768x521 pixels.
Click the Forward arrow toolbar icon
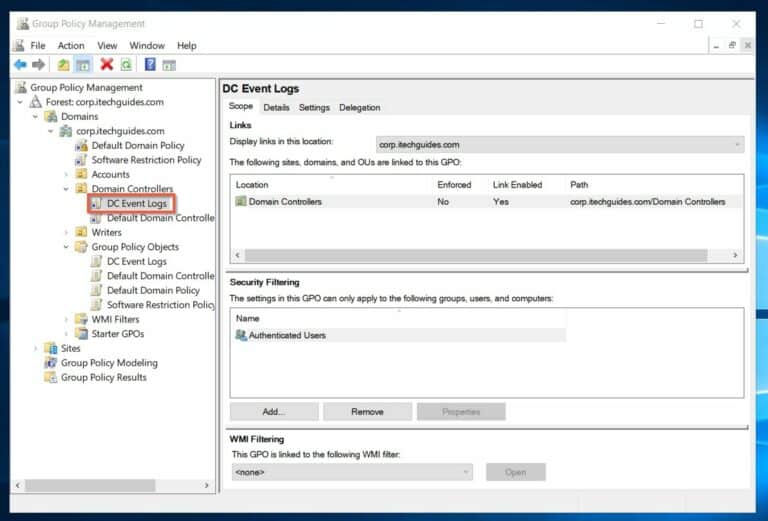tap(38, 65)
